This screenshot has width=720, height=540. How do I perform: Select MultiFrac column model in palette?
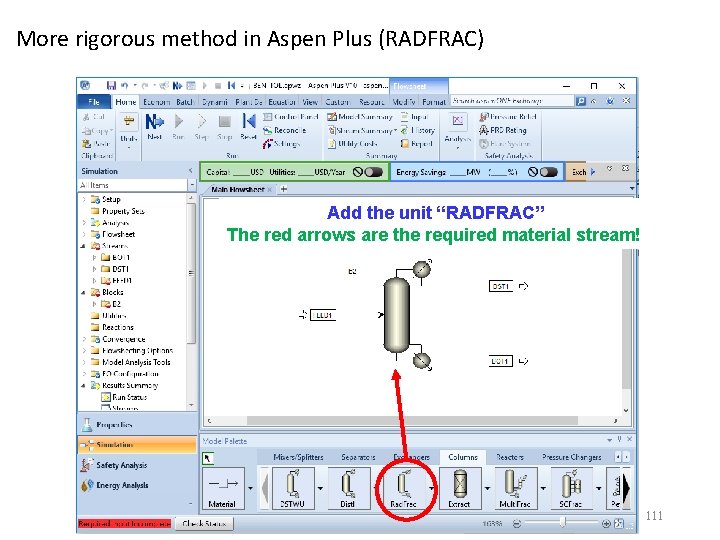point(515,488)
